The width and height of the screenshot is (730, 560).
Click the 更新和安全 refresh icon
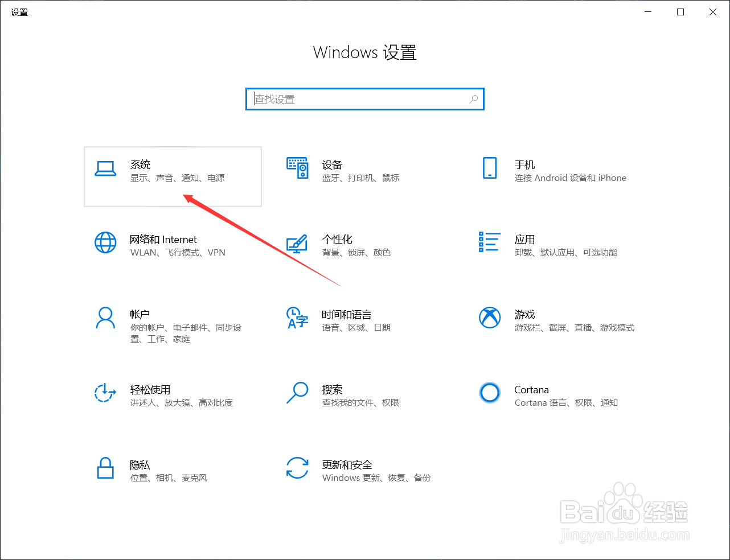pos(297,468)
